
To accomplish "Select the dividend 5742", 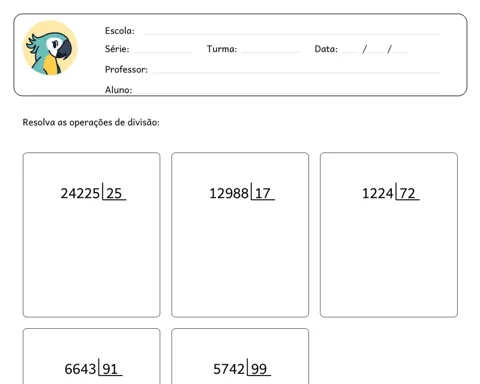I will pyautogui.click(x=229, y=369).
